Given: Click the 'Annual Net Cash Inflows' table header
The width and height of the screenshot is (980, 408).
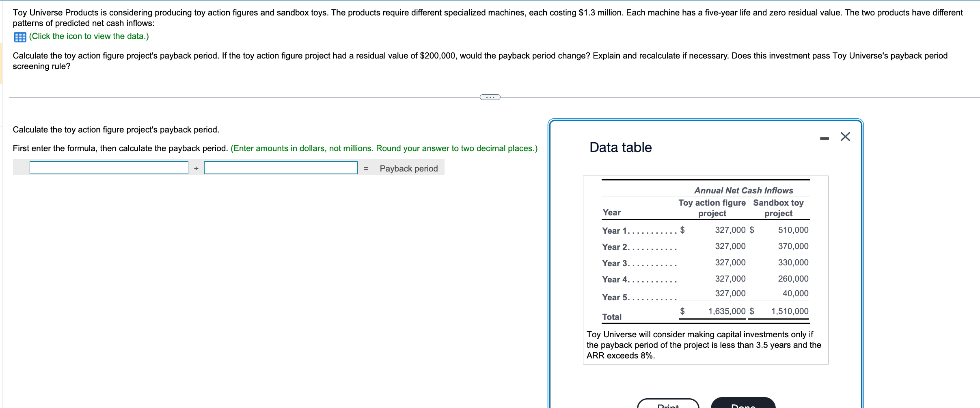Looking at the screenshot, I should click(x=743, y=190).
